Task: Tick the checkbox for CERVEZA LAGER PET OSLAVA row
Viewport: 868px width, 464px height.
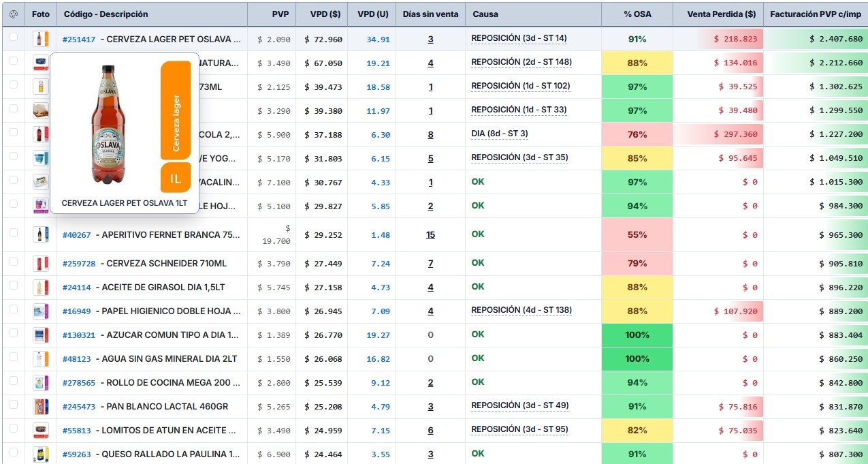Action: [x=14, y=37]
